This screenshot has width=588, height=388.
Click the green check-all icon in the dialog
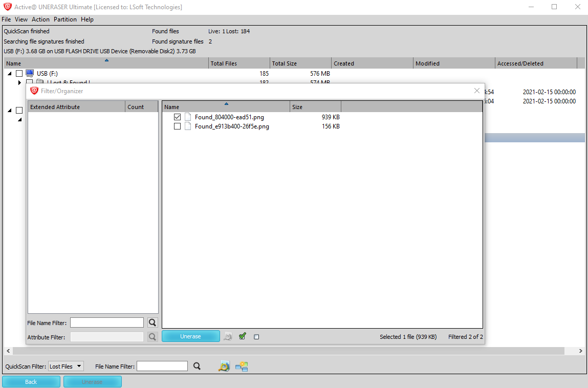click(x=243, y=336)
